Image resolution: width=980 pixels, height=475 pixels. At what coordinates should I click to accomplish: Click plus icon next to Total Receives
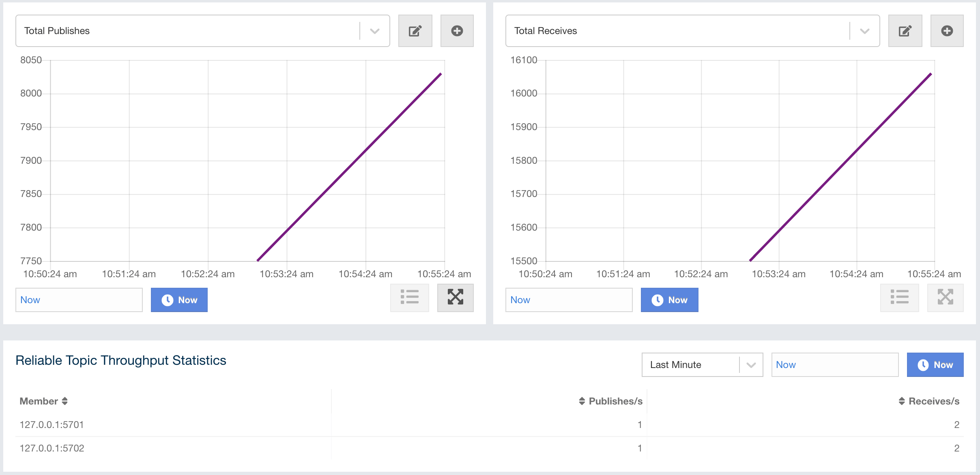[947, 31]
